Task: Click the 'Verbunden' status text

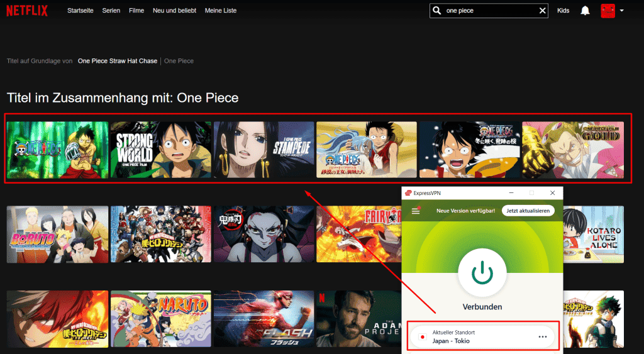Action: pos(482,307)
